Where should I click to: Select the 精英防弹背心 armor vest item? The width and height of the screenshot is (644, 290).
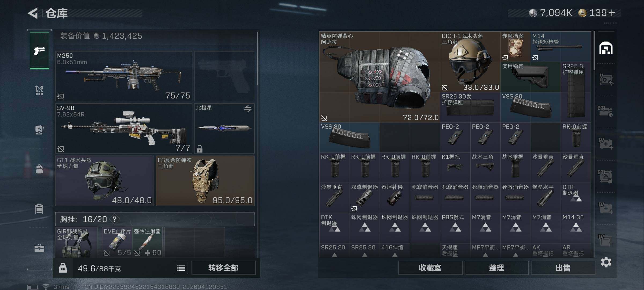click(x=379, y=77)
